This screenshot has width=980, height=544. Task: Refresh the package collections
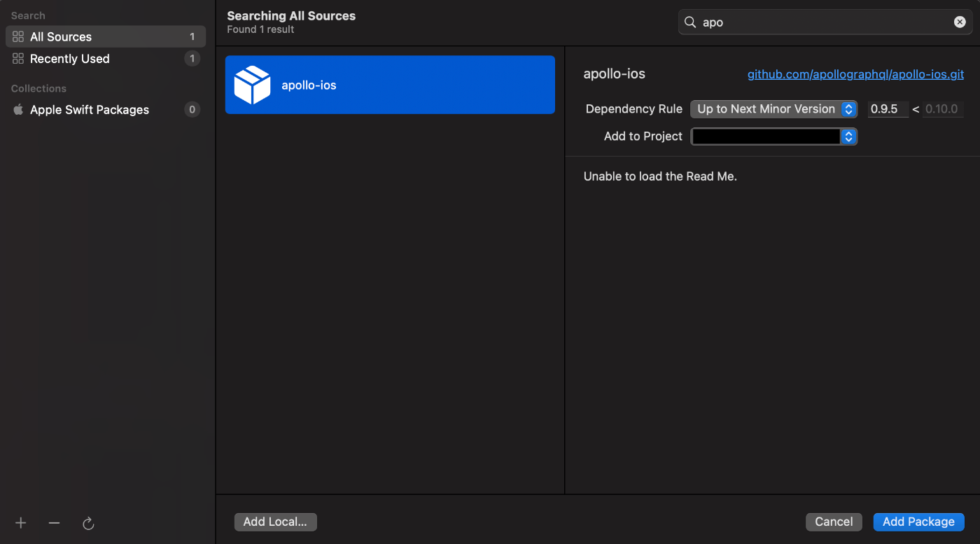click(x=88, y=523)
